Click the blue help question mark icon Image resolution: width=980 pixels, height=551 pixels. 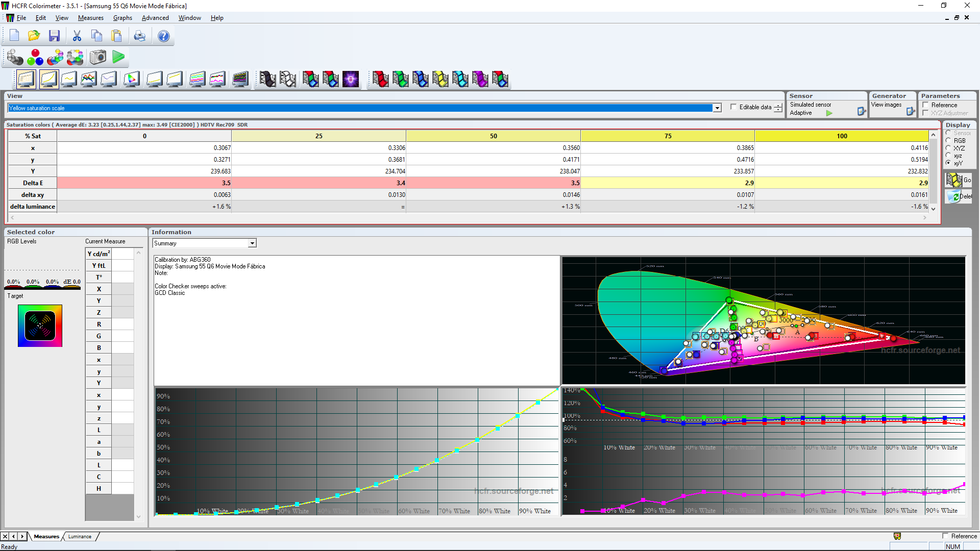tap(163, 36)
